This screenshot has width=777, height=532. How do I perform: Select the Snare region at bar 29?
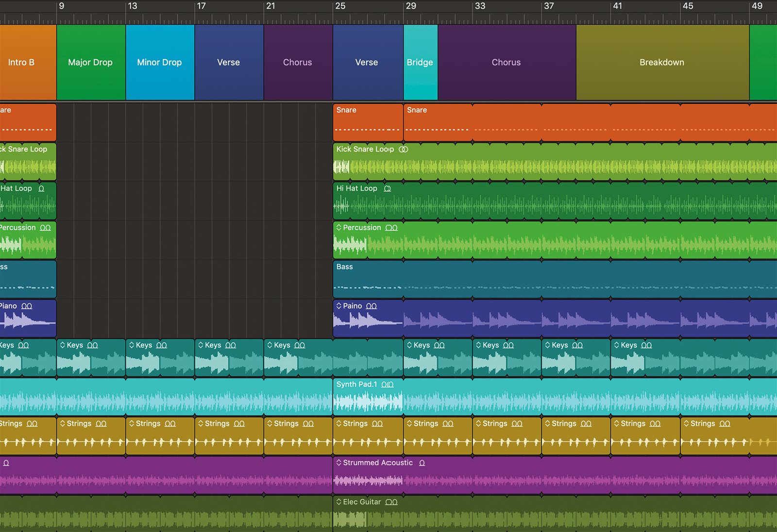590,122
